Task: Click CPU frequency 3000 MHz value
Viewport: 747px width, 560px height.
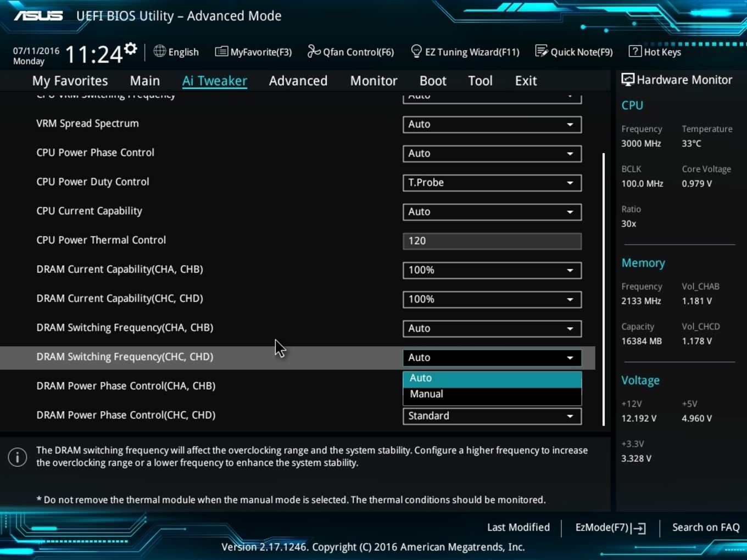Action: coord(641,143)
